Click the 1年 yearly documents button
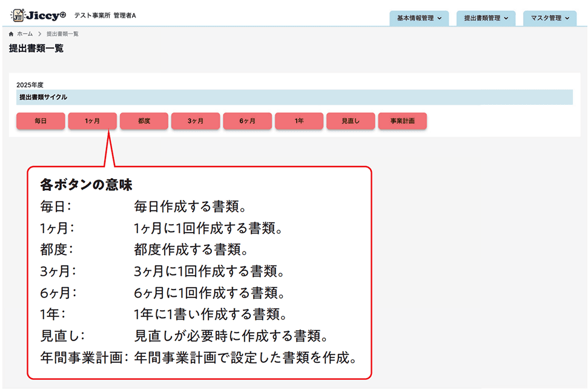This screenshot has height=389, width=588. [x=299, y=121]
